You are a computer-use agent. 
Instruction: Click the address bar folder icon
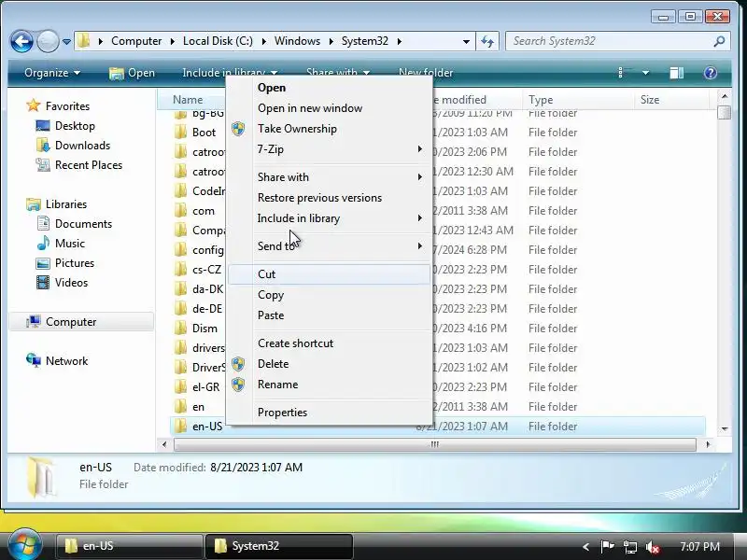84,41
